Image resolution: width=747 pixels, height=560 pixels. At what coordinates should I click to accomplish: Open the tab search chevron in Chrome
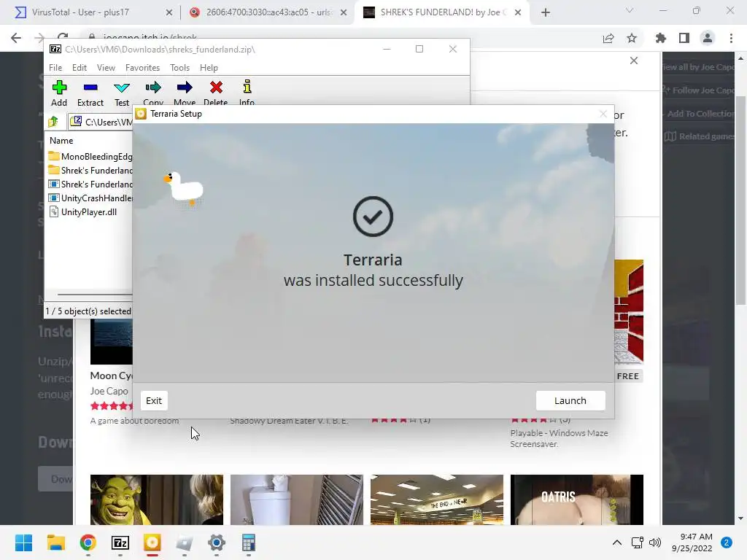point(630,10)
